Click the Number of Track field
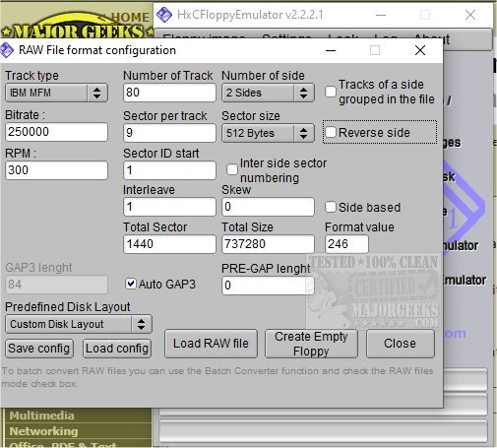The image size is (497, 448). tap(169, 93)
